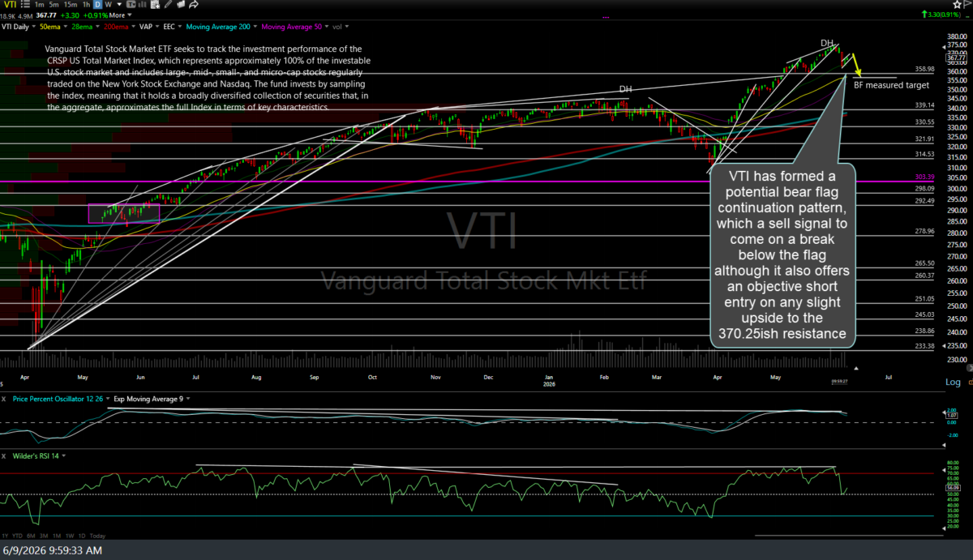Close the Price Percent Oscillator pane

(x=4, y=400)
